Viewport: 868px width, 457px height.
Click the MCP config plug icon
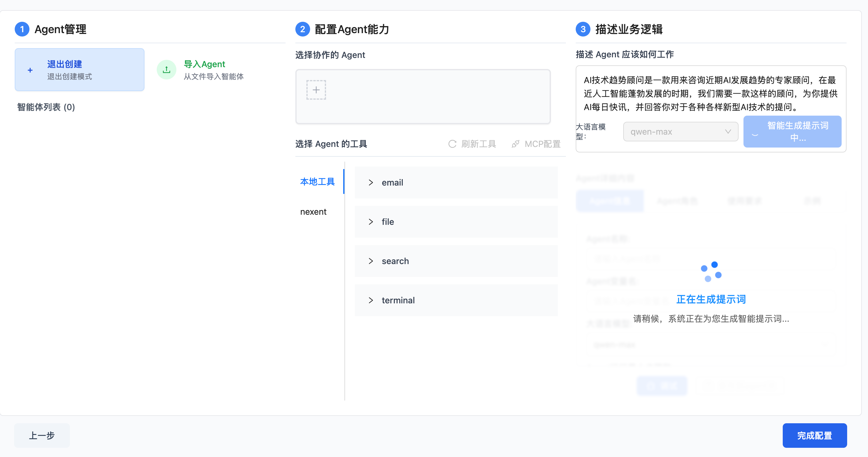[x=515, y=144]
